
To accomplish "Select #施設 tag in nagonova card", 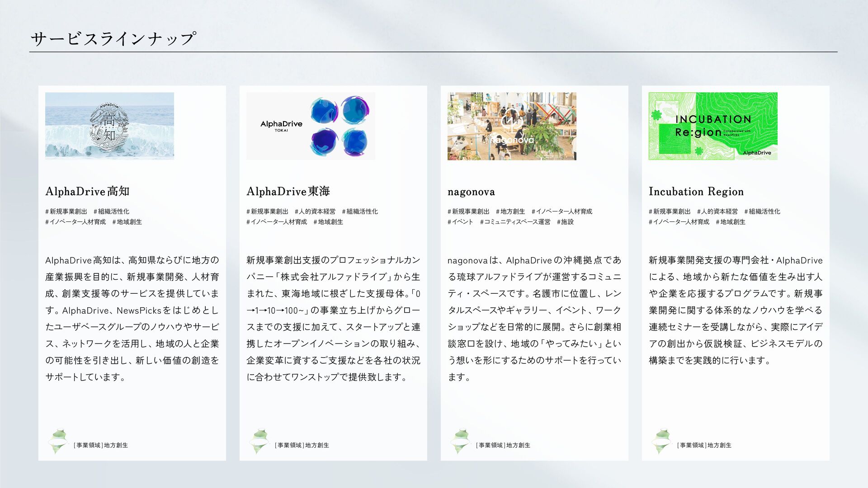I will [565, 222].
